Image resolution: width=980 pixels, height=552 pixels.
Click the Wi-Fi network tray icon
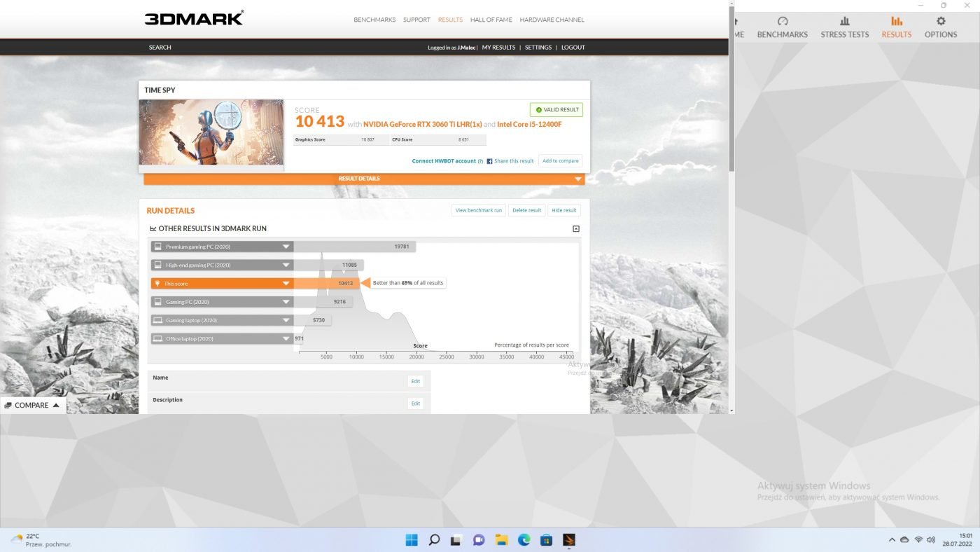(x=918, y=539)
